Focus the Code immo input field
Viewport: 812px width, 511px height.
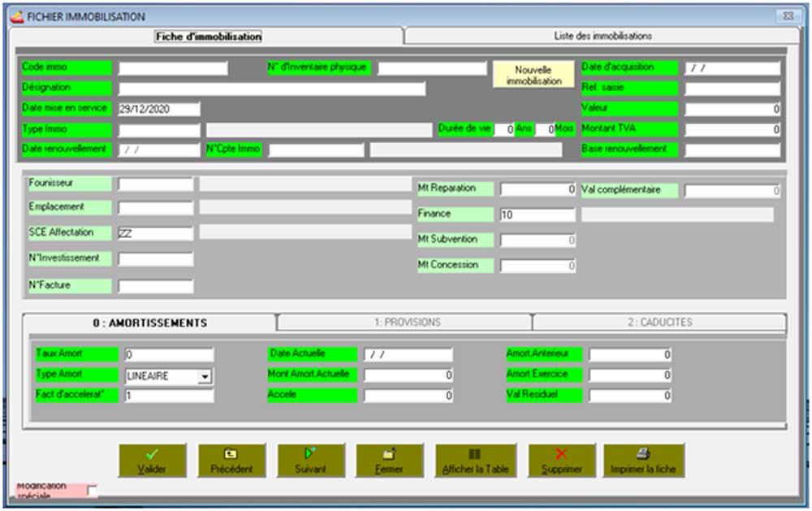coord(173,68)
